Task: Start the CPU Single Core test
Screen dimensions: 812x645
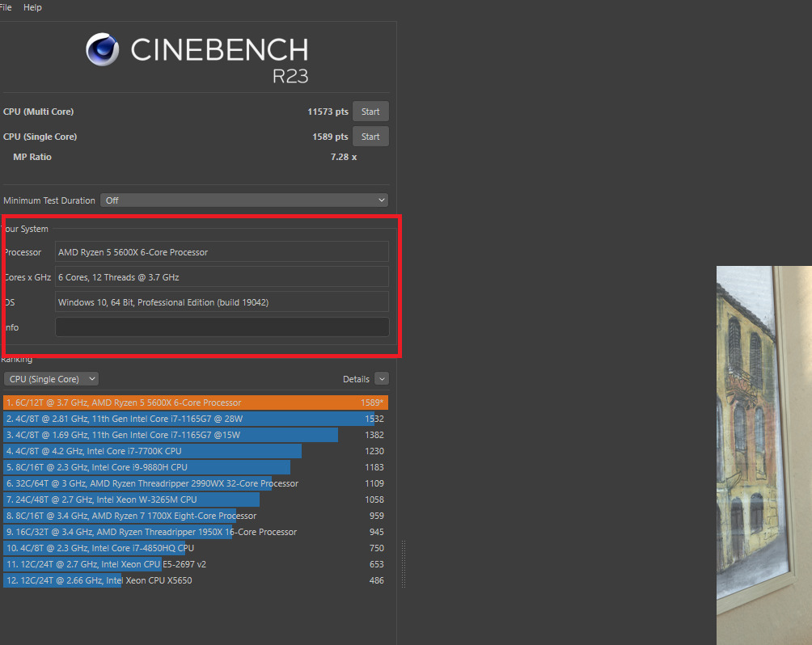Action: pyautogui.click(x=370, y=137)
